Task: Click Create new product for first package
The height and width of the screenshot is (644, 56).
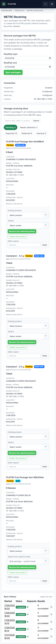Action: point(17,237)
